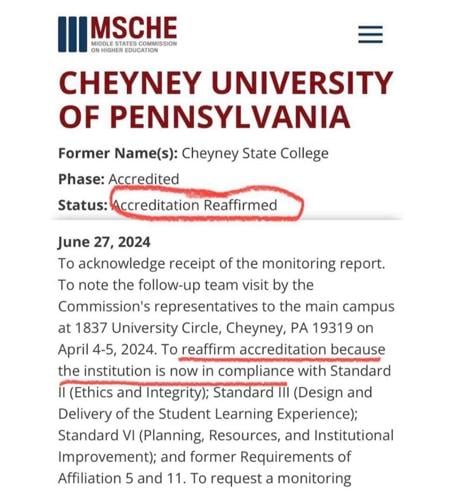Screen dimensions: 454x500
Task: Click the Cheyney University of Pennsylvania heading
Action: click(226, 99)
